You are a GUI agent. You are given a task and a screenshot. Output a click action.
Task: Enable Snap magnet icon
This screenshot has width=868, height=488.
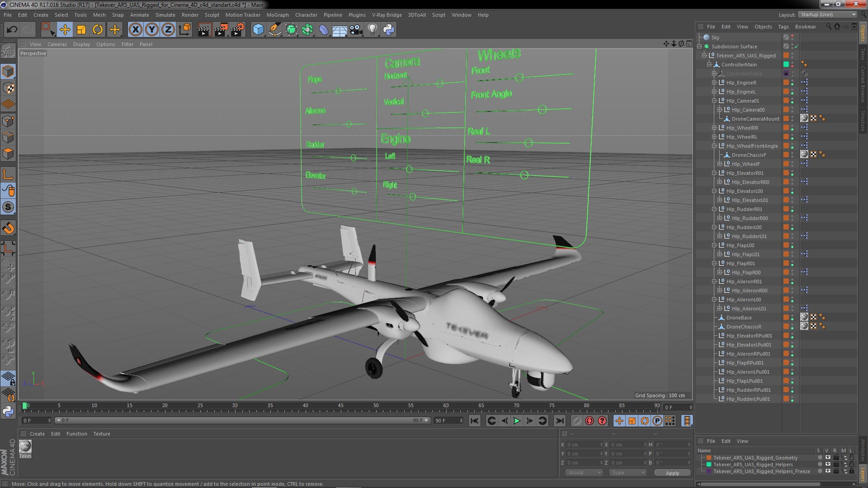click(x=8, y=228)
